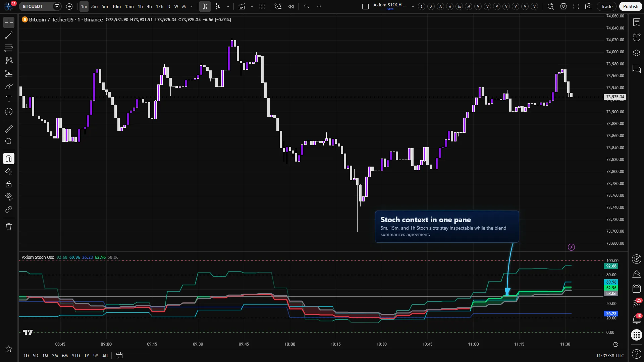Open time axis settings gear

(x=615, y=344)
